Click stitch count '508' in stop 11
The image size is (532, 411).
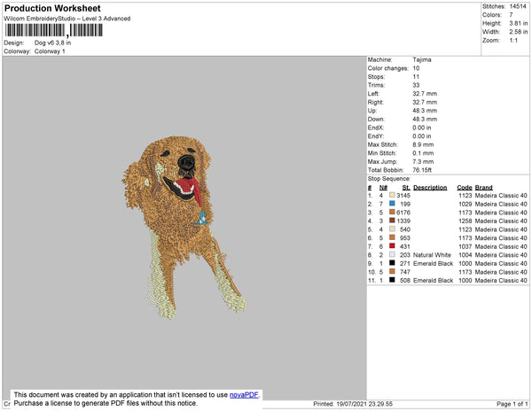point(405,280)
